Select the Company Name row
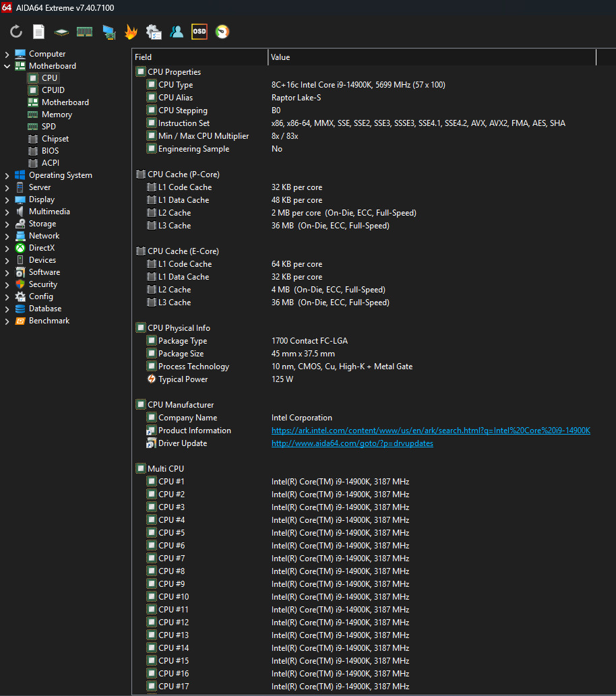 click(373, 418)
